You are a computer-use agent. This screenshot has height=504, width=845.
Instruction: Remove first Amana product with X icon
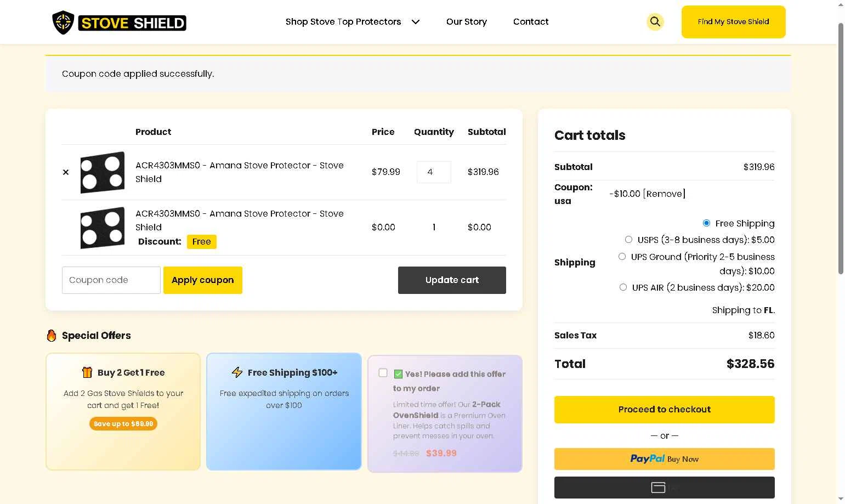(66, 172)
